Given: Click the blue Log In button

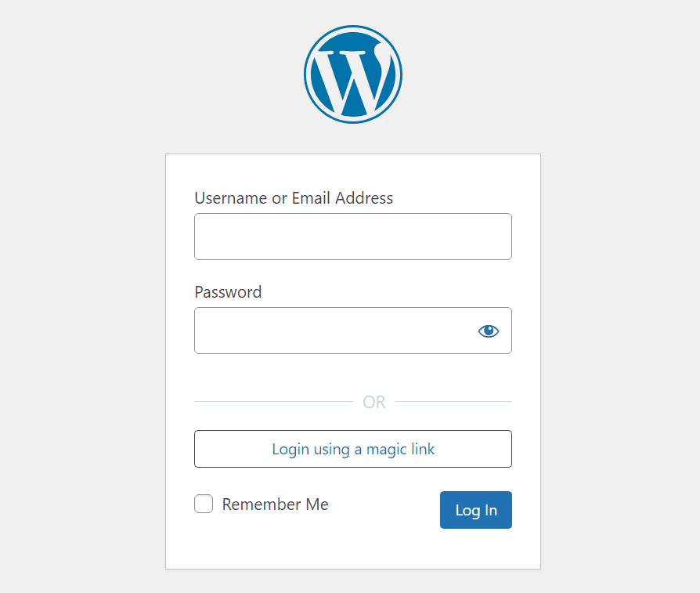Looking at the screenshot, I should tap(476, 510).
